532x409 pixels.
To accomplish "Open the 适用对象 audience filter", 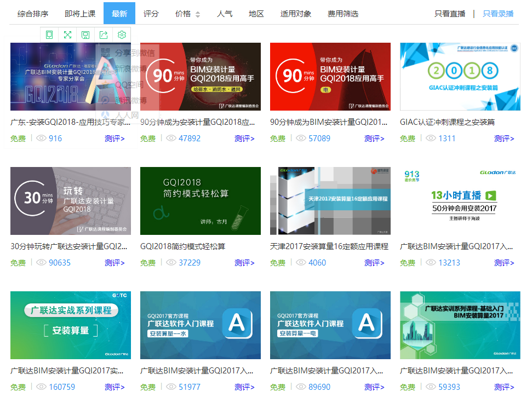I will [295, 14].
